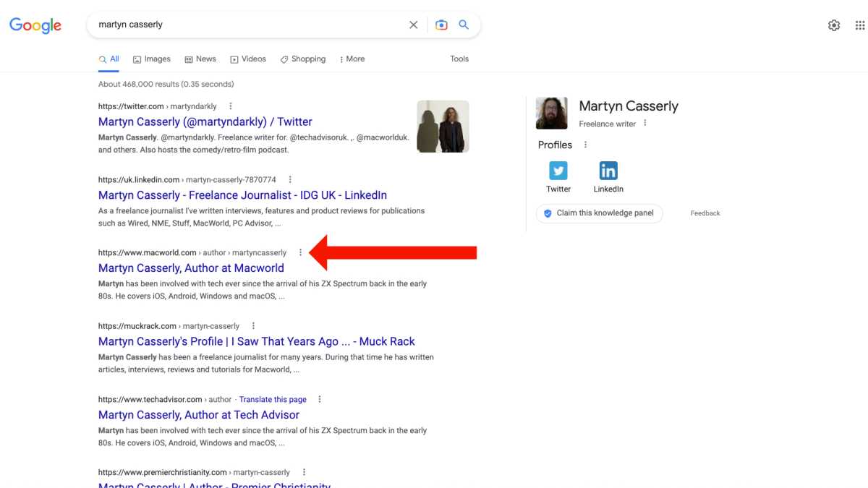Select the All search tab
This screenshot has height=488, width=868.
pyautogui.click(x=109, y=59)
